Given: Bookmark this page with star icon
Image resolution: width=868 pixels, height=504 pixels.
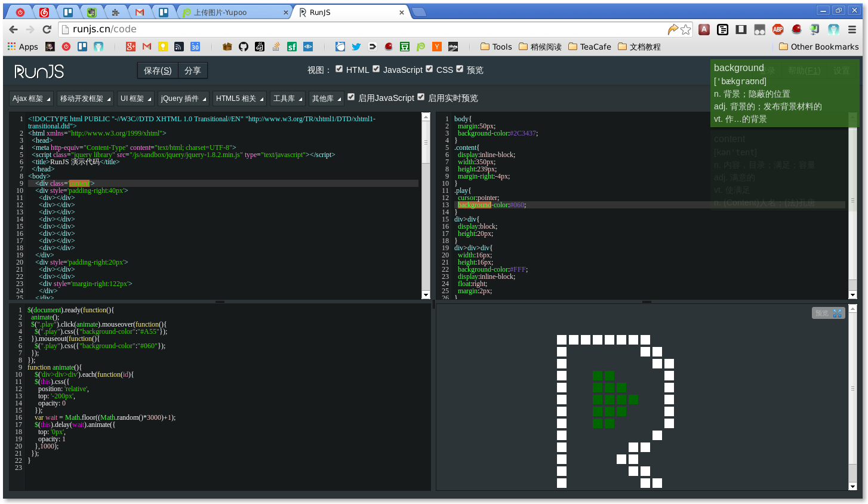Looking at the screenshot, I should pyautogui.click(x=686, y=29).
